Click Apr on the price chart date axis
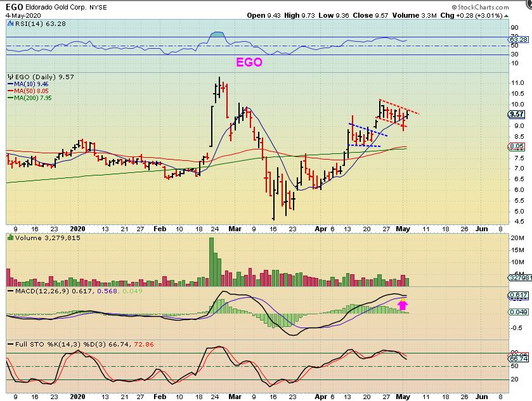The width and height of the screenshot is (532, 401). pos(321,229)
